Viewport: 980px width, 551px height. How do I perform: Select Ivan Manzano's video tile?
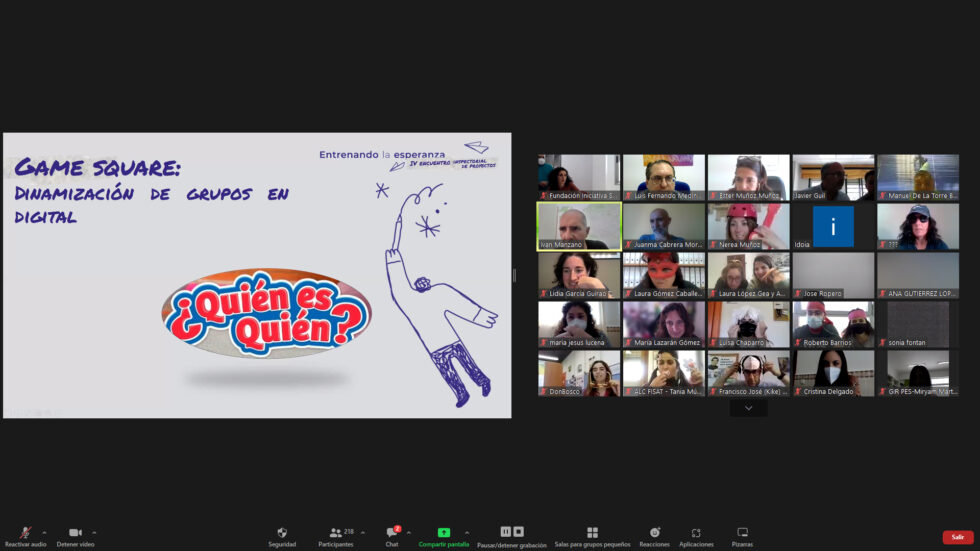579,226
